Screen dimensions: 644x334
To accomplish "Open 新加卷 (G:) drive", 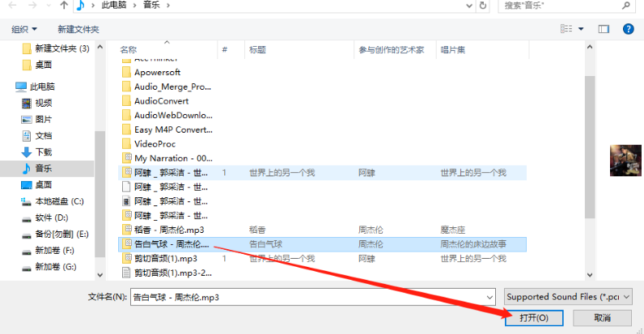I will [x=49, y=267].
